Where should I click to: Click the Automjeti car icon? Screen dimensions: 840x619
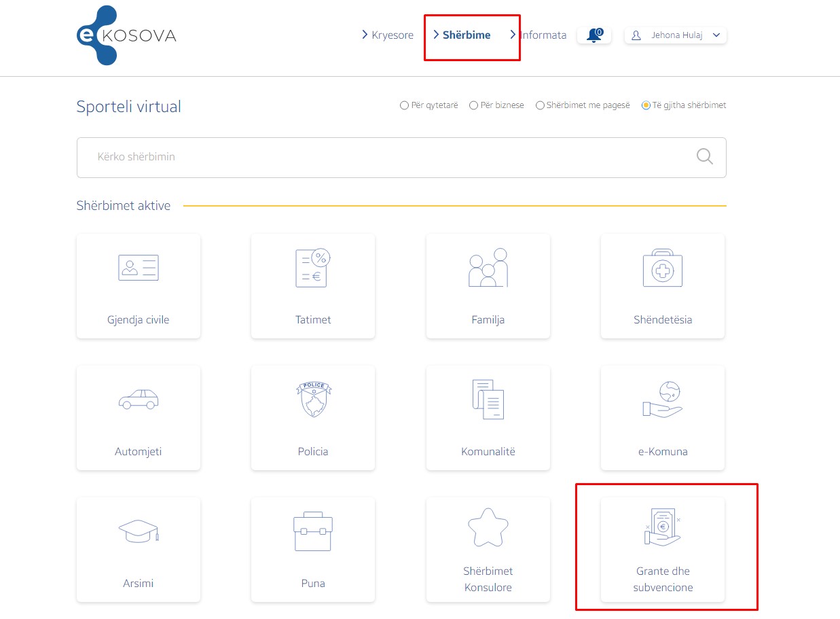pos(139,400)
